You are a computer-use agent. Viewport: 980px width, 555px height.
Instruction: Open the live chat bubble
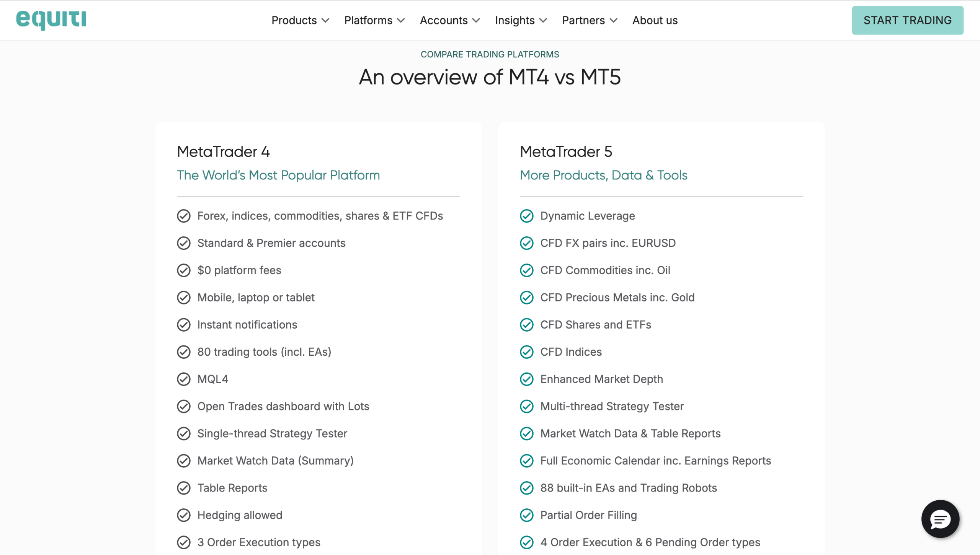click(x=940, y=519)
